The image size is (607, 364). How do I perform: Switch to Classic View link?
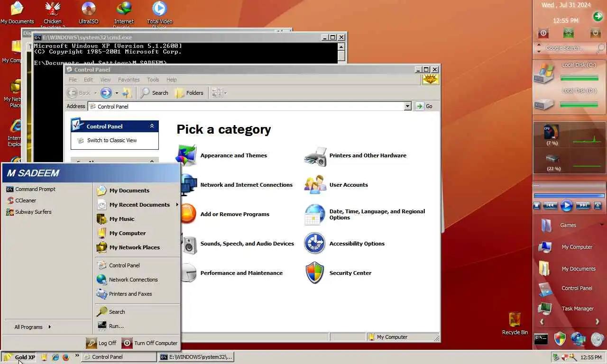point(112,140)
